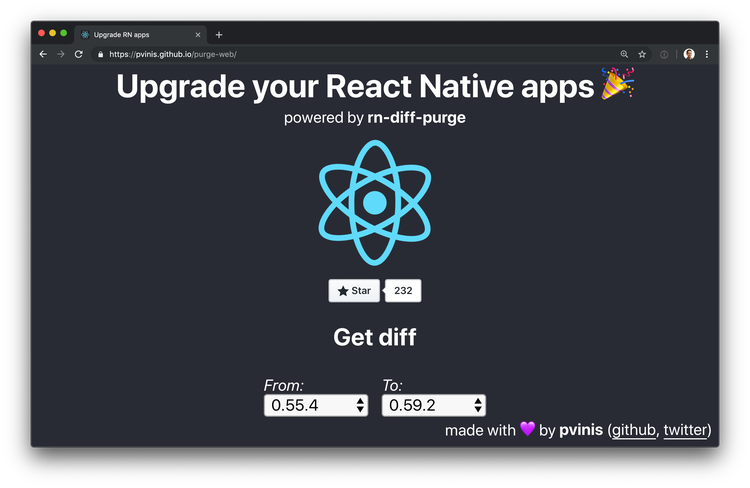Open the Chrome profile avatar
Image resolution: width=750 pixels, height=488 pixels.
(x=689, y=54)
